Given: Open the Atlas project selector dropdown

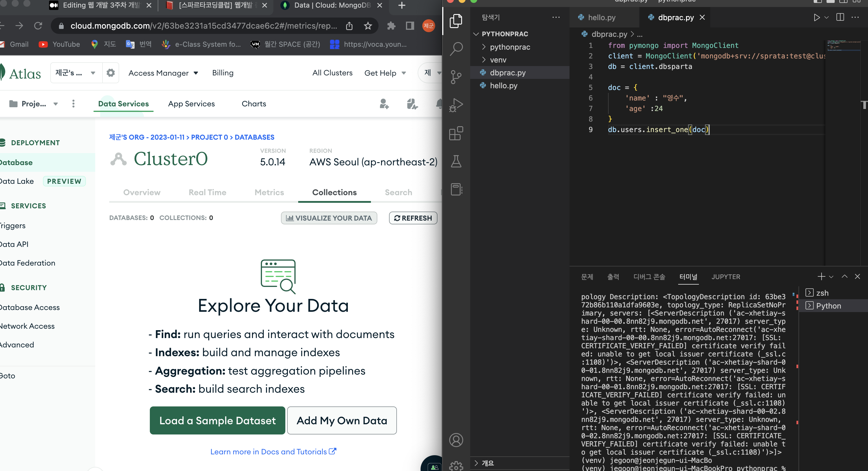Looking at the screenshot, I should click(x=33, y=104).
